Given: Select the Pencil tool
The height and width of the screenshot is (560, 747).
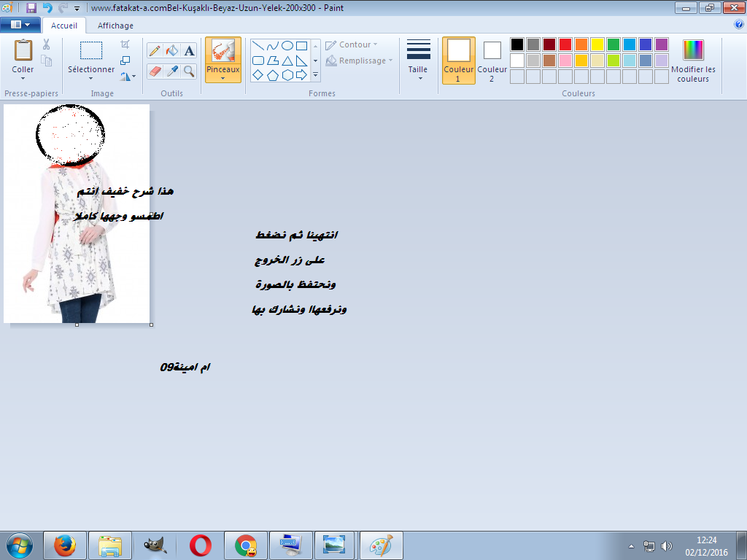Looking at the screenshot, I should coord(155,50).
